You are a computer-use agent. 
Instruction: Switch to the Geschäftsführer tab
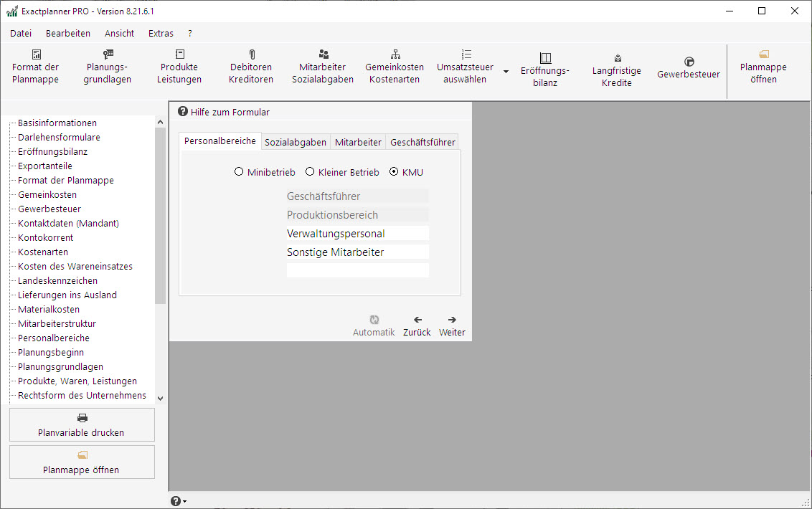click(422, 142)
